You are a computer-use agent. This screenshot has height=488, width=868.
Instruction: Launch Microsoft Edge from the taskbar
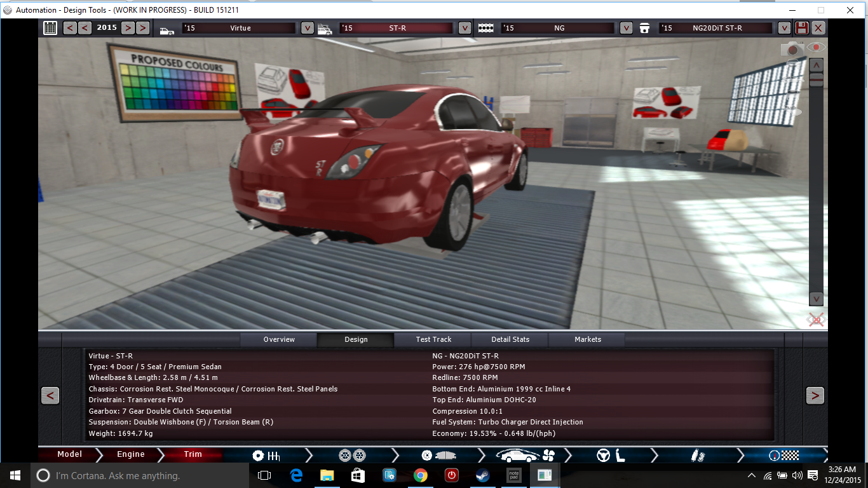pyautogui.click(x=295, y=475)
